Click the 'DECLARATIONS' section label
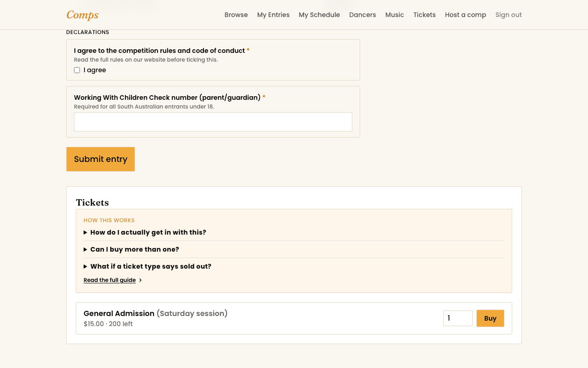Viewport: 588px width, 368px height. pos(88,32)
